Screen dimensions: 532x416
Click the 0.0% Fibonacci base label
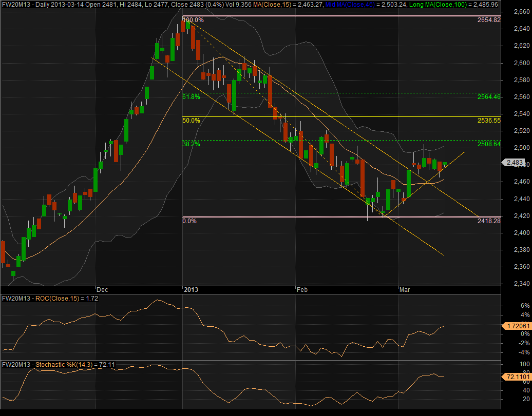coord(189,221)
